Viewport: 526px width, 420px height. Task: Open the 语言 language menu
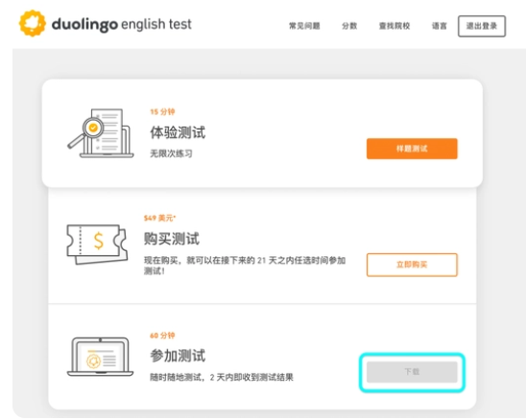pyautogui.click(x=439, y=26)
